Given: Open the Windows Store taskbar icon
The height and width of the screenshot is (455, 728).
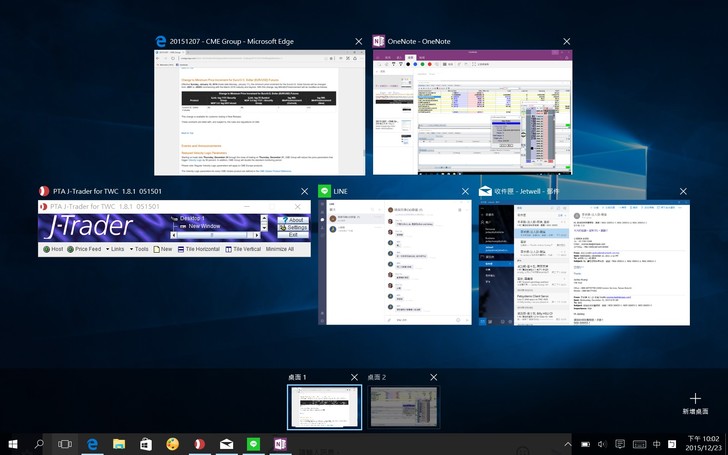Looking at the screenshot, I should 146,443.
